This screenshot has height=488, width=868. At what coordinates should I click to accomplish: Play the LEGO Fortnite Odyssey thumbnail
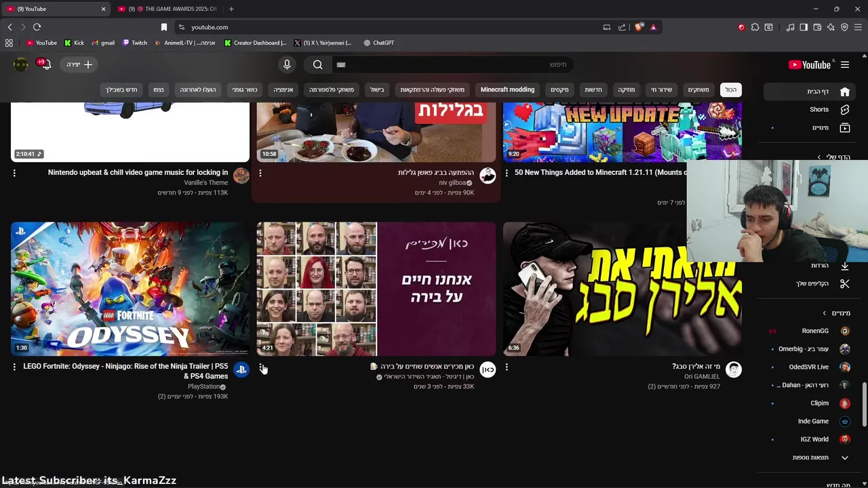[x=130, y=289]
